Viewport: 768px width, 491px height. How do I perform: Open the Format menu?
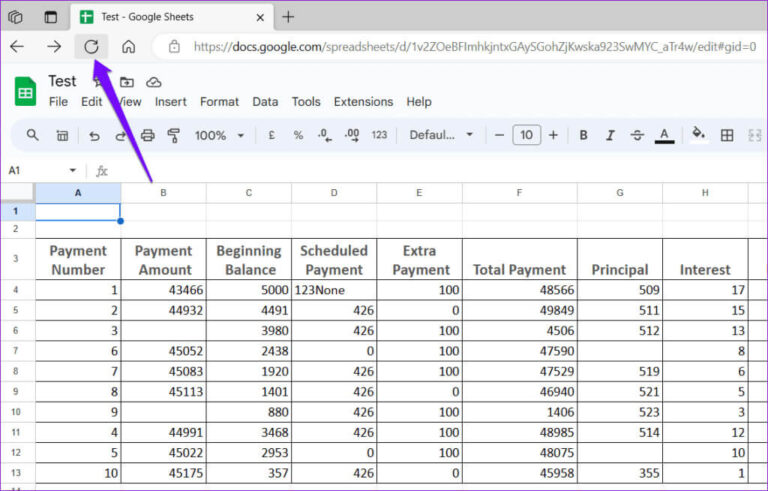click(219, 101)
